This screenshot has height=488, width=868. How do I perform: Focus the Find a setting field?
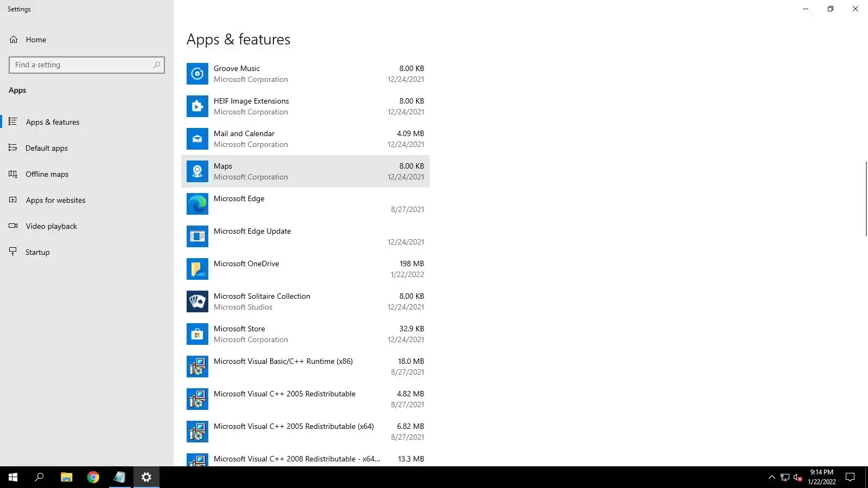click(x=87, y=65)
